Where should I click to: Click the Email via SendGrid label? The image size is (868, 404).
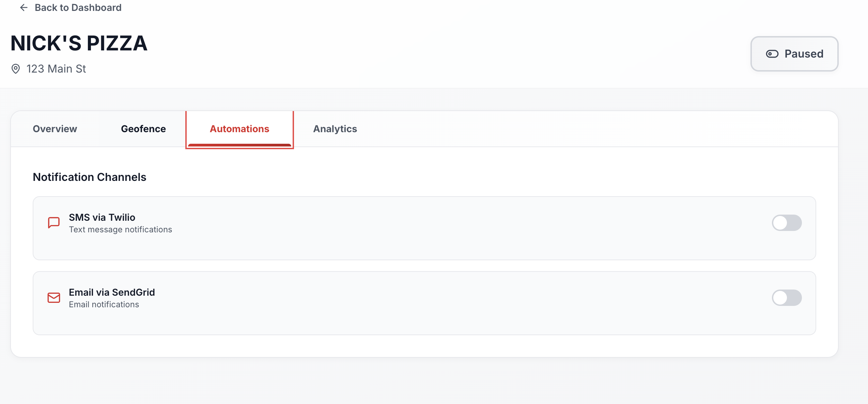(x=112, y=292)
